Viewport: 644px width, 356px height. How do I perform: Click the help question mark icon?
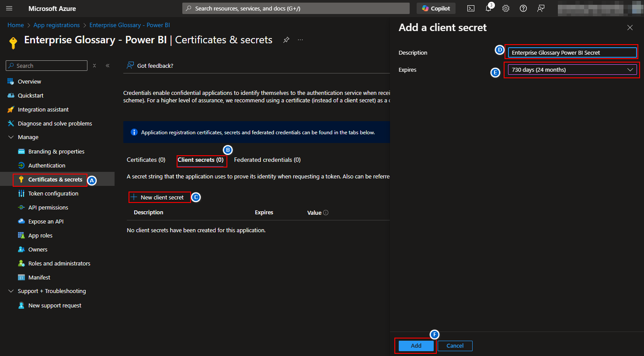click(x=523, y=8)
